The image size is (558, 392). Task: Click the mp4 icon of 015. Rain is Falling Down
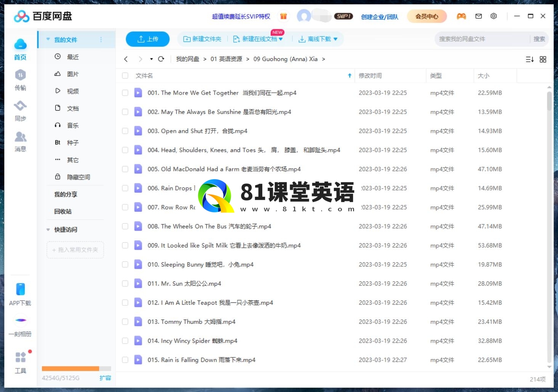(x=138, y=360)
